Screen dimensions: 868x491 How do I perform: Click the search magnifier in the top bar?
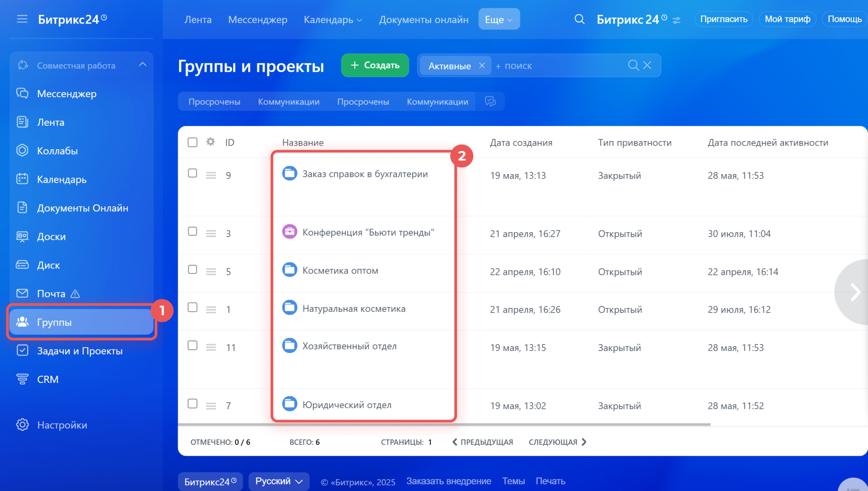579,19
